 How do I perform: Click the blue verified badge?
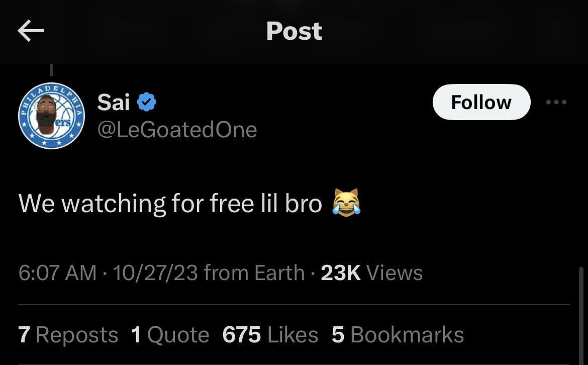[x=147, y=103]
